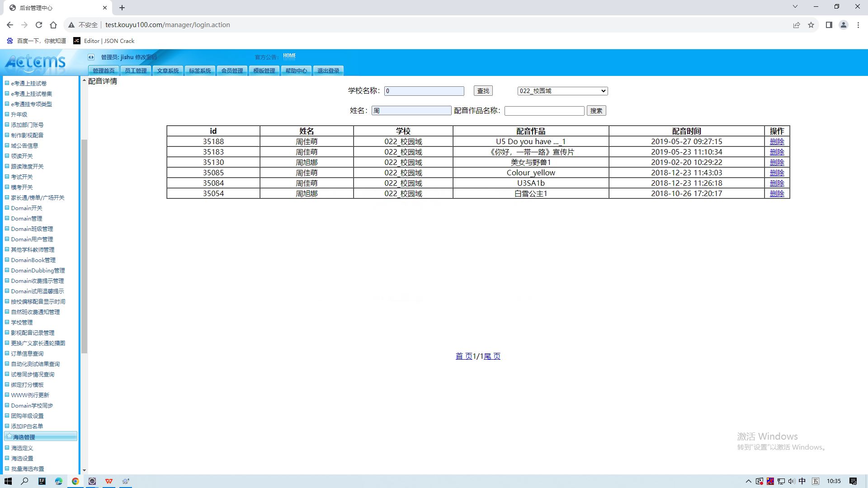Open the 会员管理 tab

click(232, 70)
